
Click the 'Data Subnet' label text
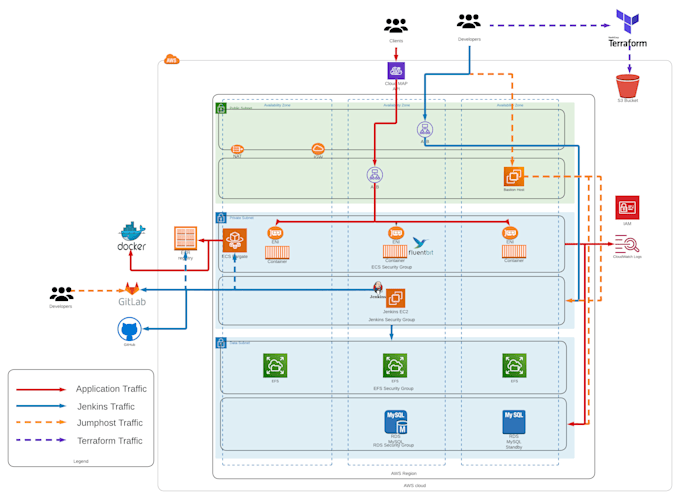click(x=239, y=342)
